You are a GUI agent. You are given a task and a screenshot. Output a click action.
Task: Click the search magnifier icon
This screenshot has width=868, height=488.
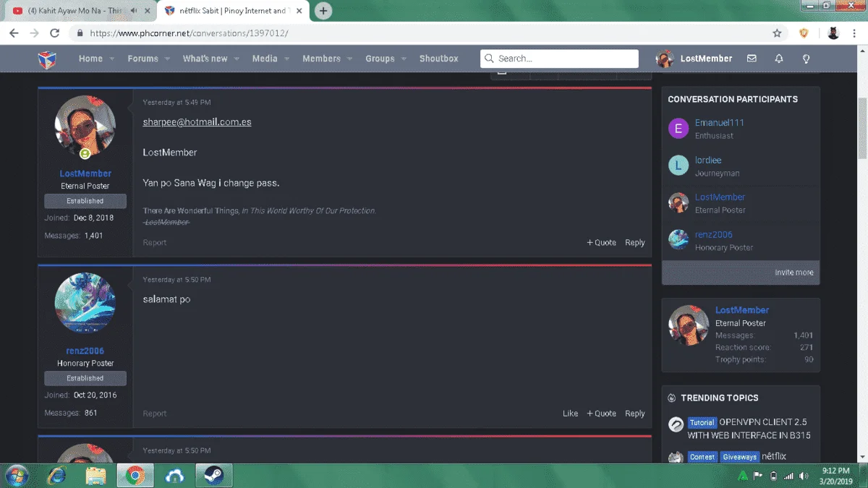pos(490,59)
